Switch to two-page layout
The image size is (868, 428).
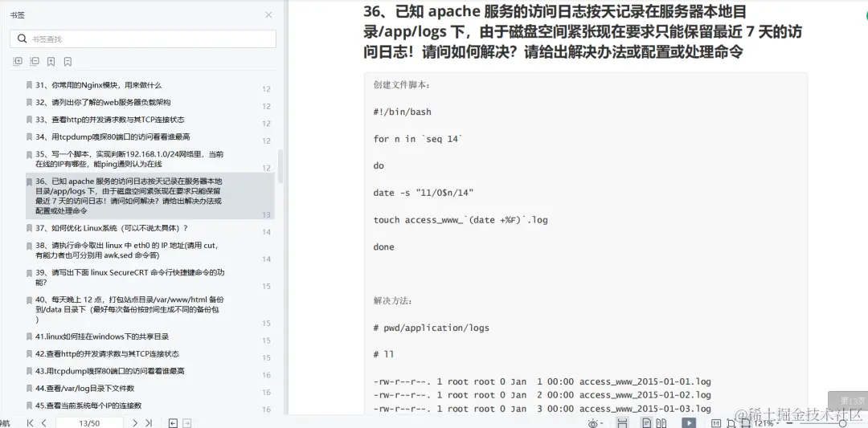point(661,423)
